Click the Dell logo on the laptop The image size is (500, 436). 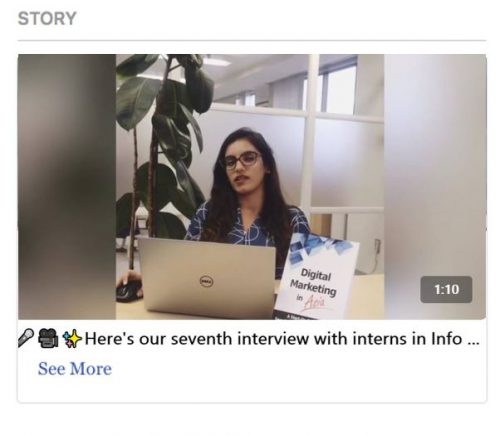point(206,282)
